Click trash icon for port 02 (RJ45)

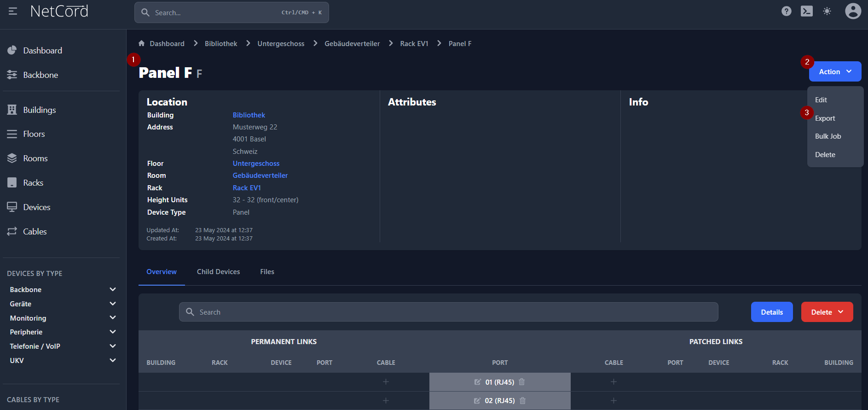point(522,401)
